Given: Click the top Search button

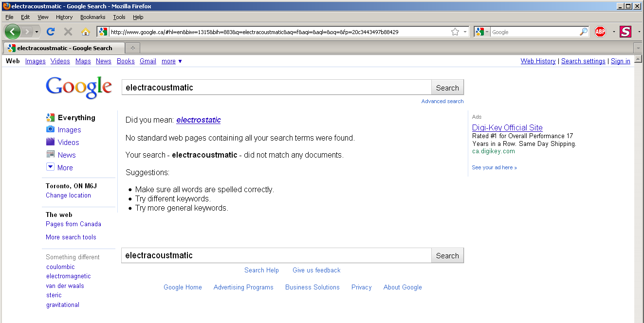Looking at the screenshot, I should [x=447, y=88].
